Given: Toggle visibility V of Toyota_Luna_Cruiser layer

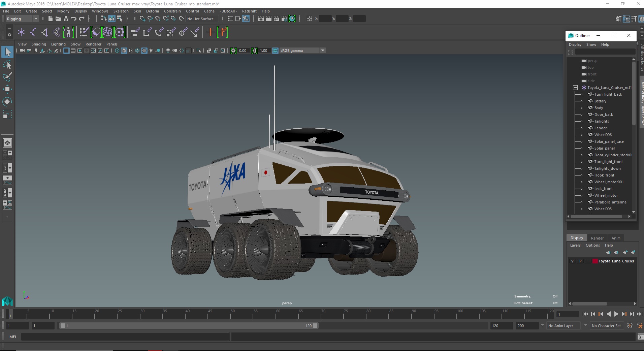Looking at the screenshot, I should click(572, 261).
